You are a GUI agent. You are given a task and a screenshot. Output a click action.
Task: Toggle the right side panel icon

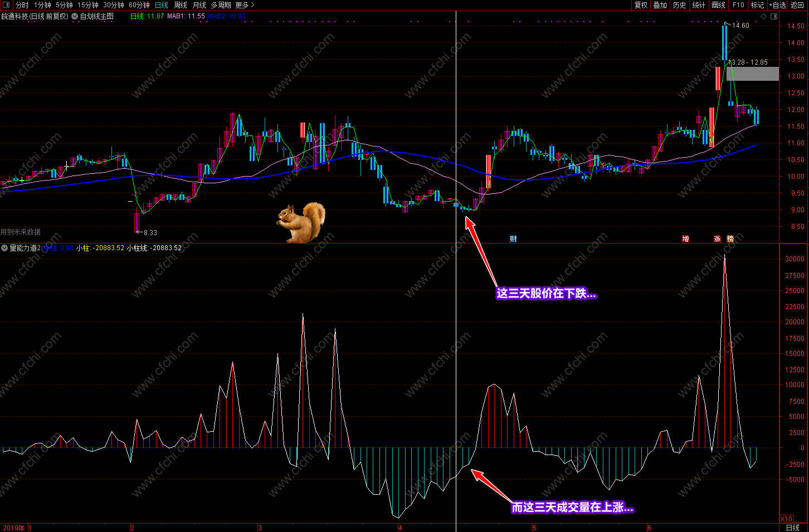click(x=774, y=17)
